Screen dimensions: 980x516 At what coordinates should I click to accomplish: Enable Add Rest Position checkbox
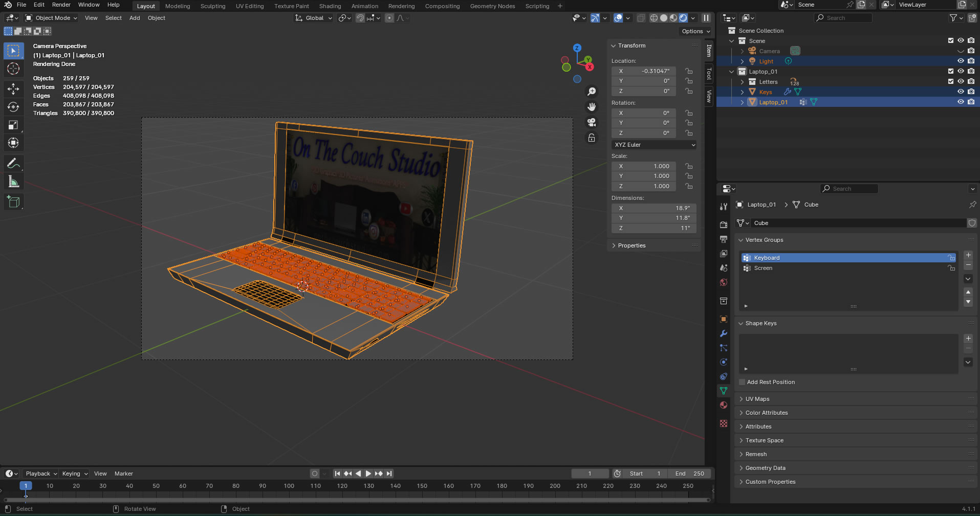pyautogui.click(x=743, y=382)
